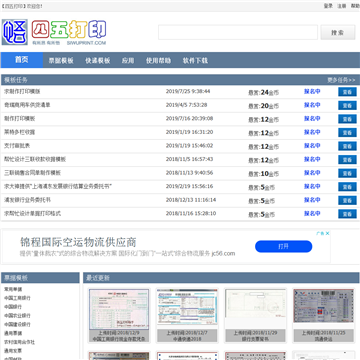Select 中国银行 in the sidebar category list
360x360 pixels.
13,307
